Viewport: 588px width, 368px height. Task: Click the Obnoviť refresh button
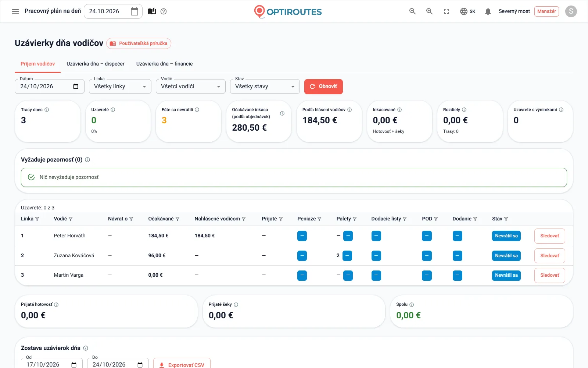323,86
